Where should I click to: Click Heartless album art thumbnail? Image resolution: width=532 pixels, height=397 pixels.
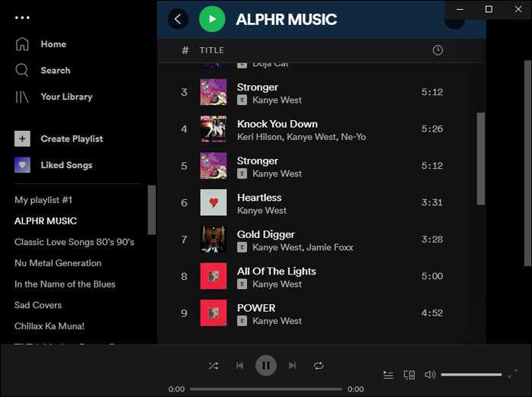[214, 202]
